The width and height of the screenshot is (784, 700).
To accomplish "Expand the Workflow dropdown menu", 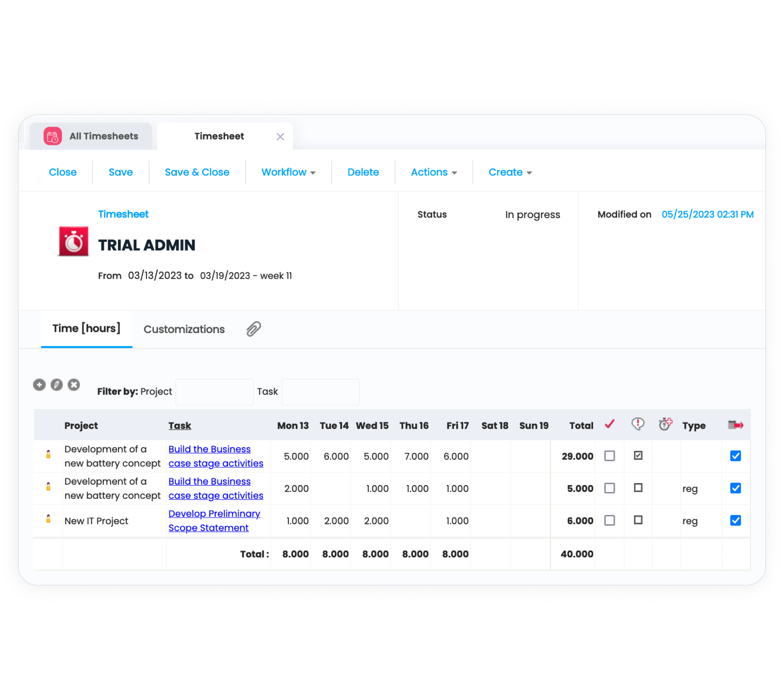I will tap(288, 172).
